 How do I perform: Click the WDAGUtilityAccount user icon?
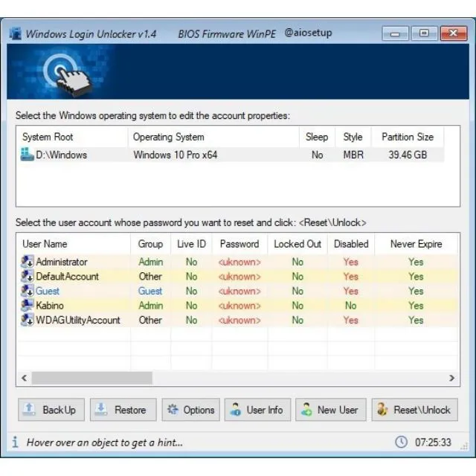tap(28, 320)
